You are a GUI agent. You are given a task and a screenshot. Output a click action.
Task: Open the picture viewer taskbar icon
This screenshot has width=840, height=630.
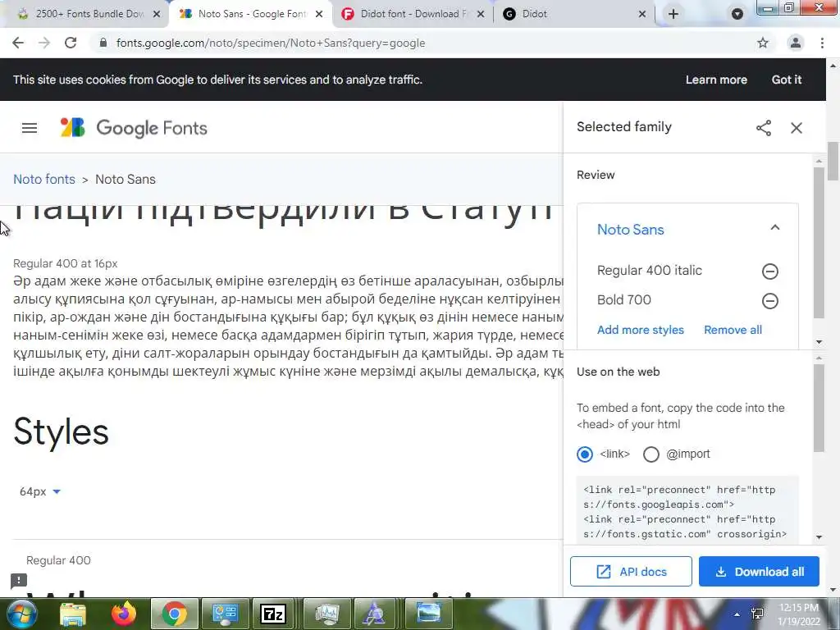428,614
